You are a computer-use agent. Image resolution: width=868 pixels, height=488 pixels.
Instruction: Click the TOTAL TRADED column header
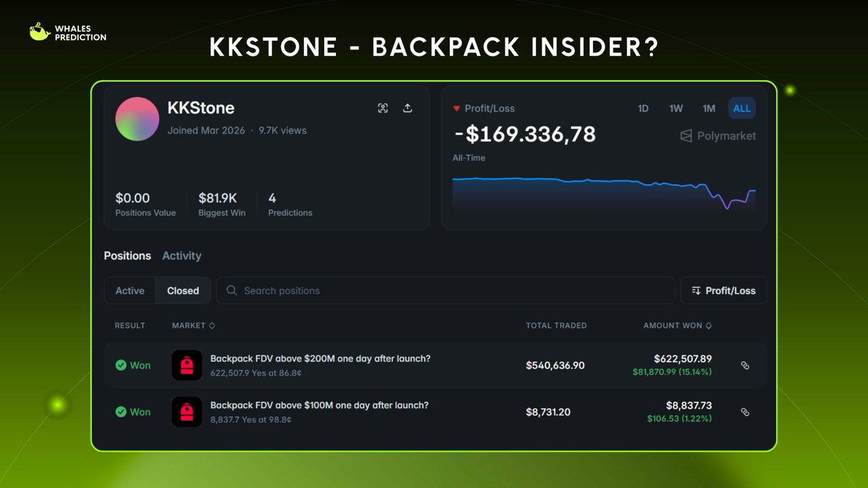pos(556,326)
